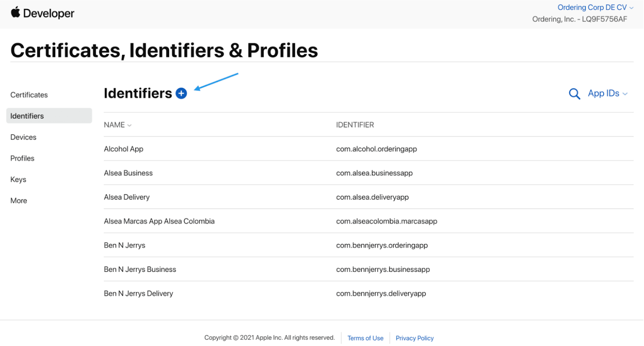Click com.alcohol.orderingapp identifier
644x346 pixels.
click(x=376, y=149)
